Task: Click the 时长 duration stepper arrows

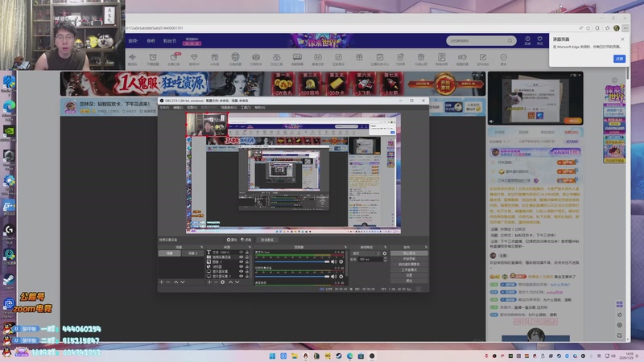Action: point(386,259)
